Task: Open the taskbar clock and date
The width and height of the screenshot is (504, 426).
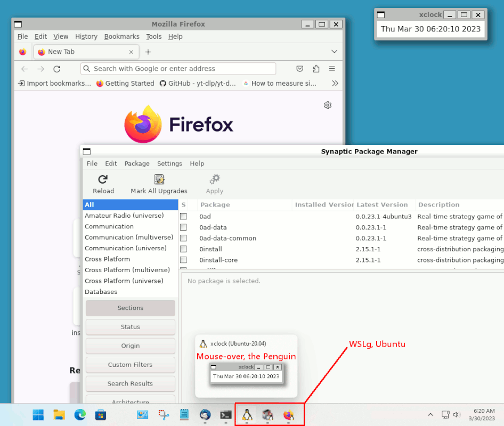Action: pos(482,415)
